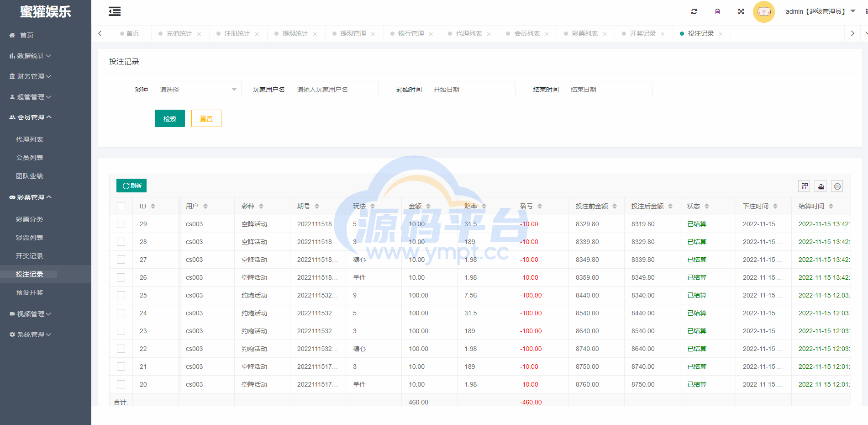
Task: Check the row with ID 24
Action: click(121, 313)
